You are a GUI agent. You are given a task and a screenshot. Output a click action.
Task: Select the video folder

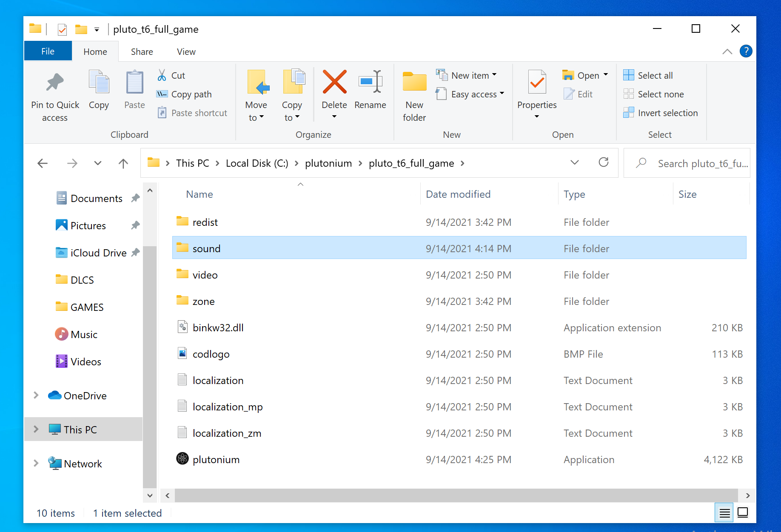click(459, 275)
